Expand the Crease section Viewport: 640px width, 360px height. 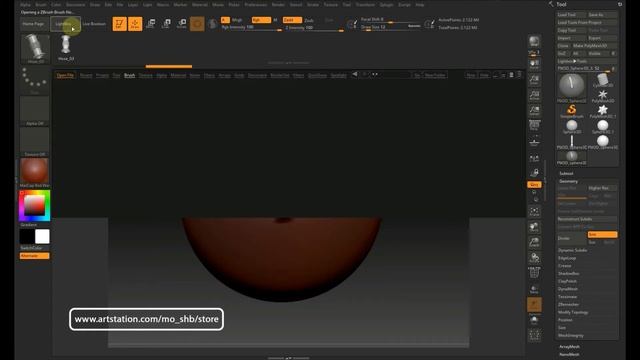click(564, 266)
